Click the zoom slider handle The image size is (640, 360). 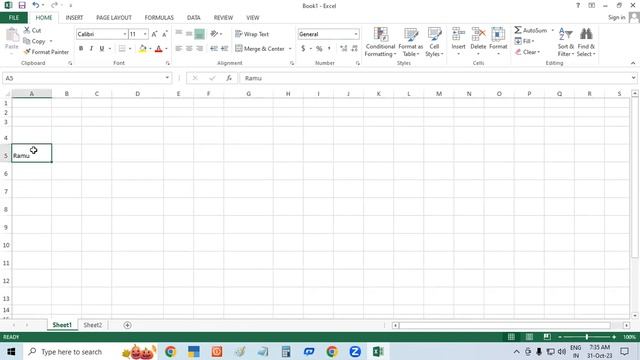coord(587,337)
